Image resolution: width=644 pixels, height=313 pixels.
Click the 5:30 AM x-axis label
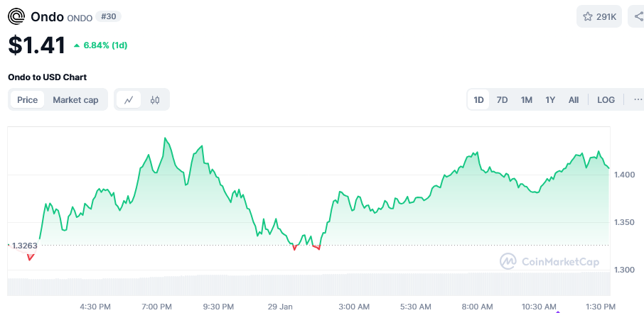(415, 307)
